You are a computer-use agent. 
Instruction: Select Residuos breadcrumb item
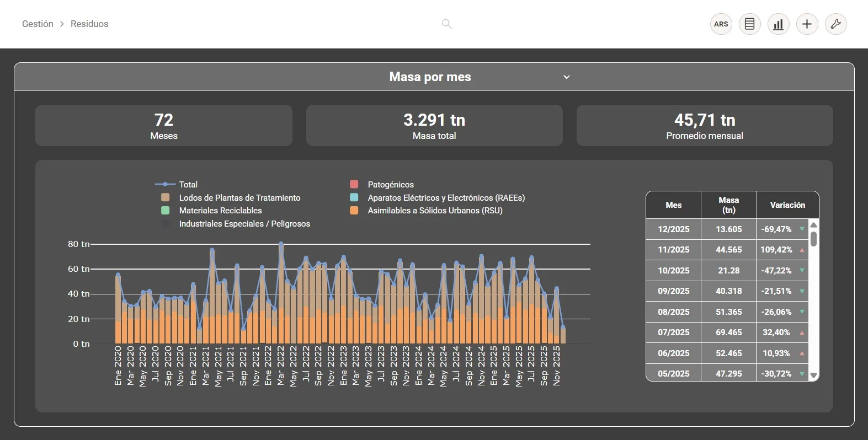(x=89, y=24)
